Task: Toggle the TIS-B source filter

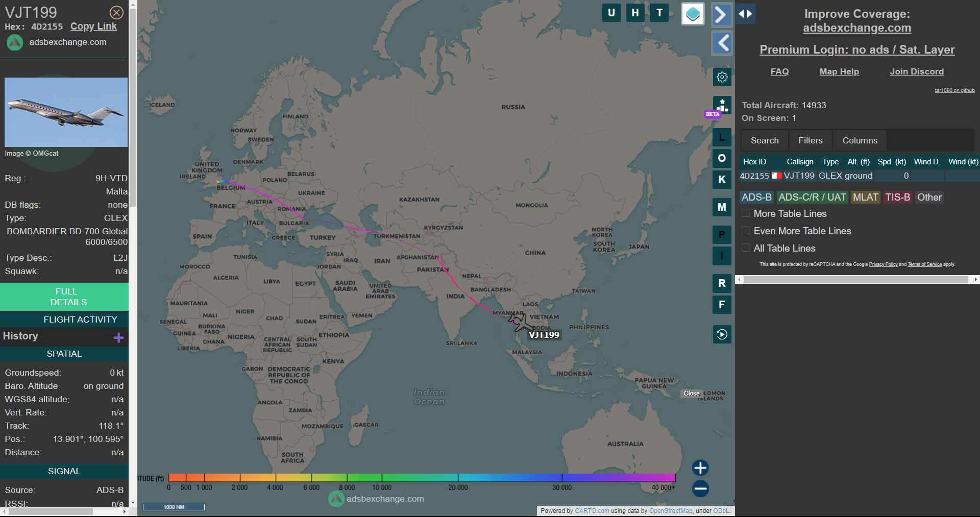Action: [898, 198]
